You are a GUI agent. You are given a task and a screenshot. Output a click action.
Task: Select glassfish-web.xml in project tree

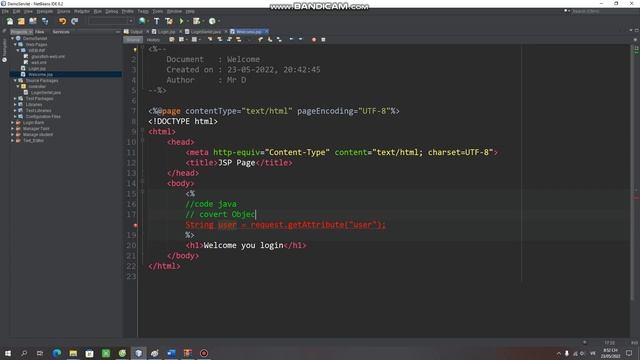[x=48, y=56]
